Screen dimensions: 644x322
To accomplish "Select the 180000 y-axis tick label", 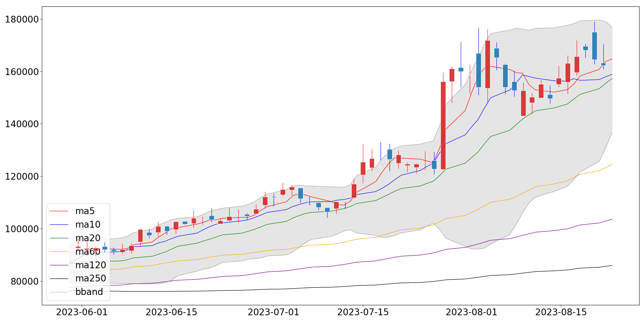I will tap(22, 20).
